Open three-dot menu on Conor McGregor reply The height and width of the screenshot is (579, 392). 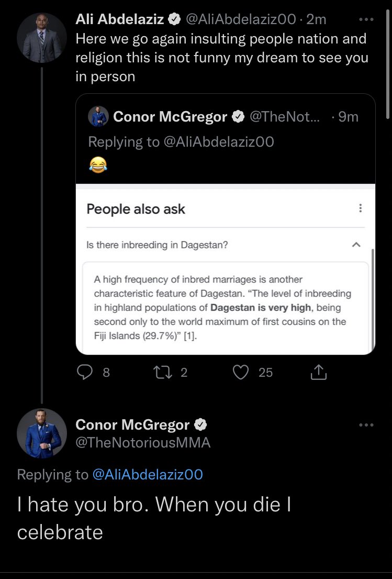(x=366, y=425)
